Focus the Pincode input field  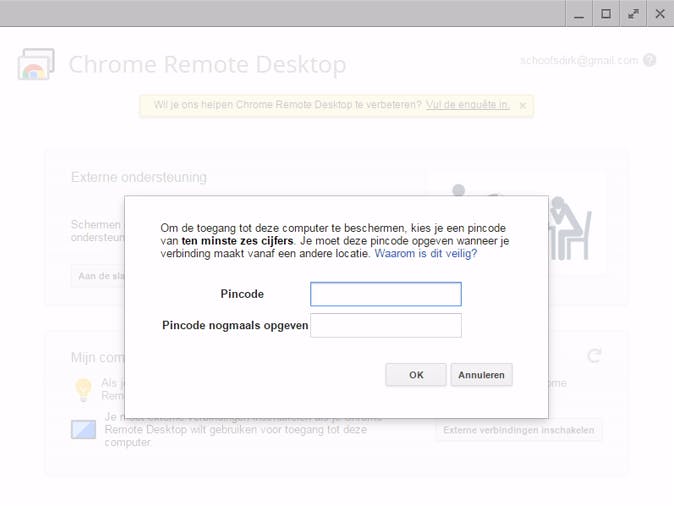point(386,294)
